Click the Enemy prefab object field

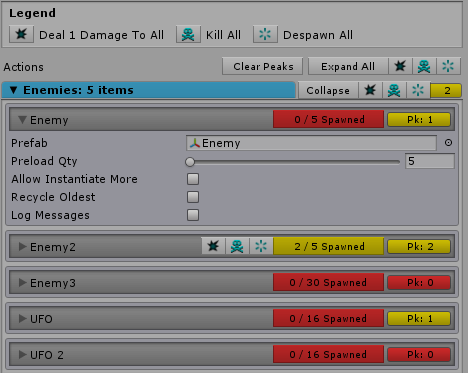(x=311, y=143)
